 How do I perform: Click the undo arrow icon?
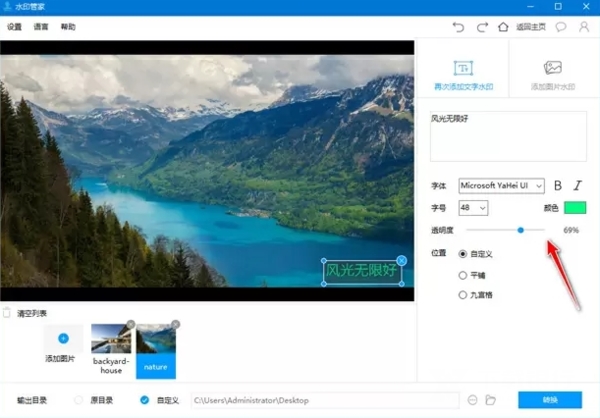click(459, 27)
